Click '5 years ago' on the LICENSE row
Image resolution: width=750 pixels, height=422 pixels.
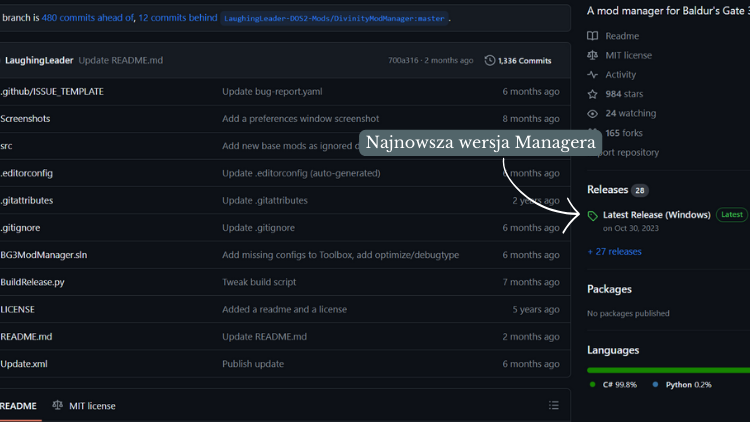536,310
